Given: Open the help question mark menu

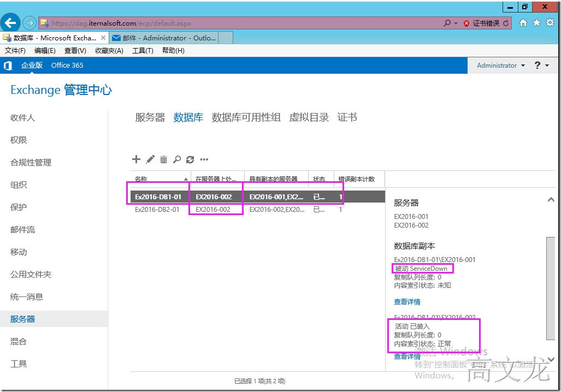Looking at the screenshot, I should point(542,65).
